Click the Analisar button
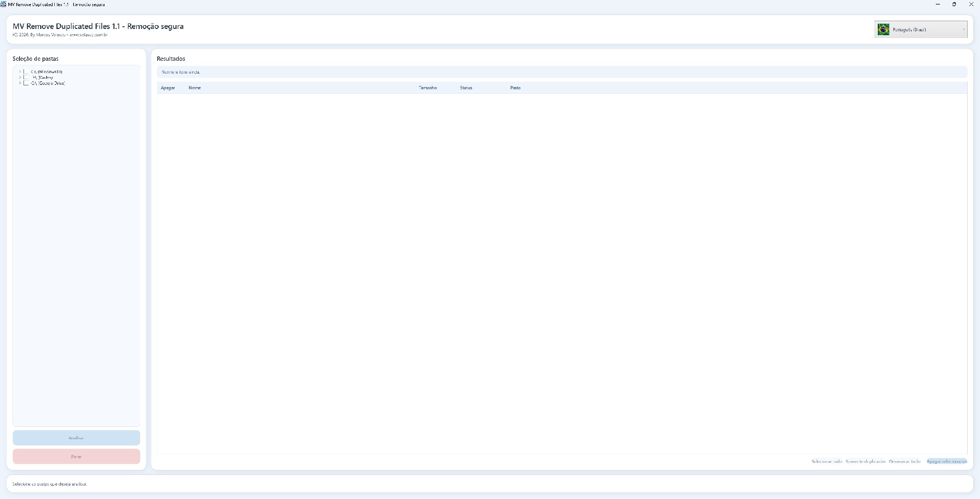980x499 pixels. coord(77,438)
